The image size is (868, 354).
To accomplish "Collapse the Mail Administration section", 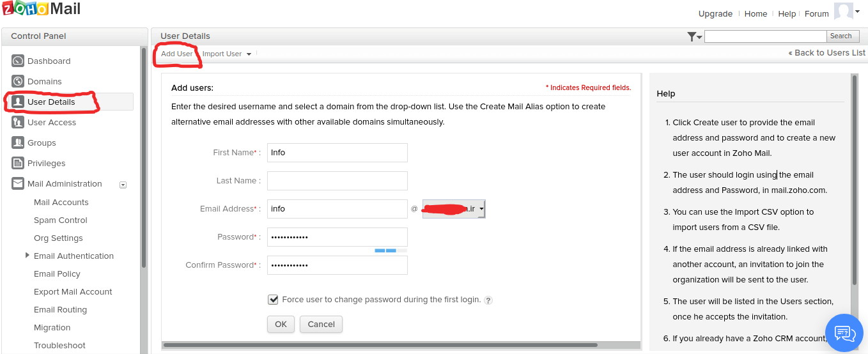I will (123, 185).
